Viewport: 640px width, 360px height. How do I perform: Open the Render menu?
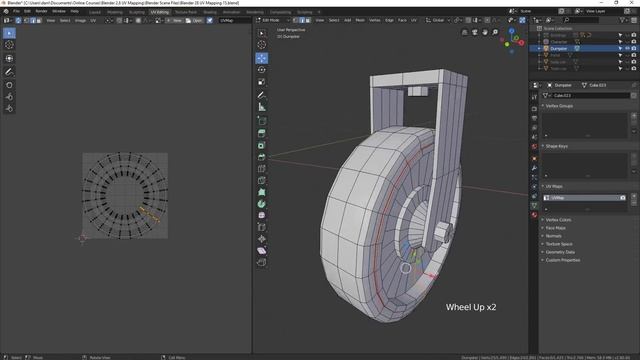click(41, 11)
